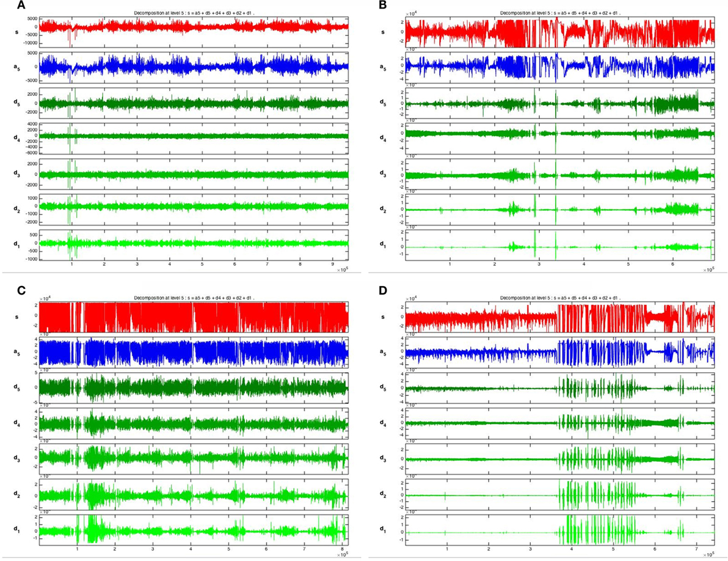
Task: Select the blue a5 approximation plot in panel B
Action: pos(560,67)
